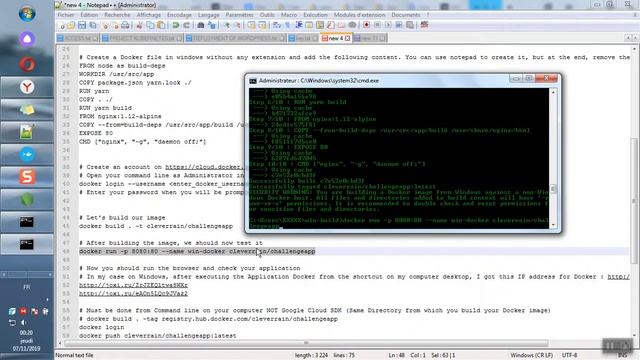Click the line 'EXPOSE 80'
The image size is (640, 360).
[96, 133]
